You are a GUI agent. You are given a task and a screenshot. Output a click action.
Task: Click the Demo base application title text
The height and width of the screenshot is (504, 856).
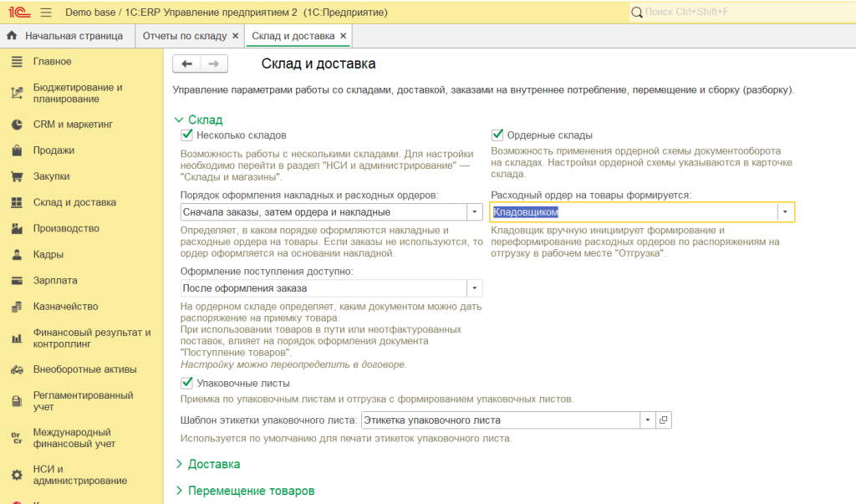pos(227,12)
